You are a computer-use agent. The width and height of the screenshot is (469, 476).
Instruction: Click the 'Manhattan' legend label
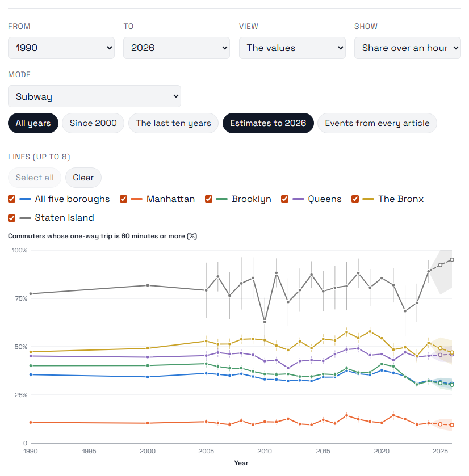click(x=171, y=199)
